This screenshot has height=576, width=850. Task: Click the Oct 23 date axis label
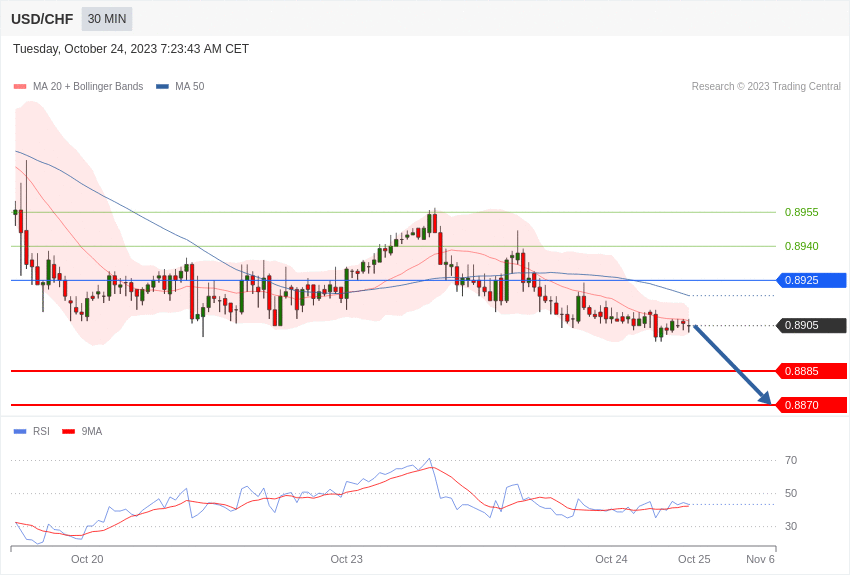346,559
